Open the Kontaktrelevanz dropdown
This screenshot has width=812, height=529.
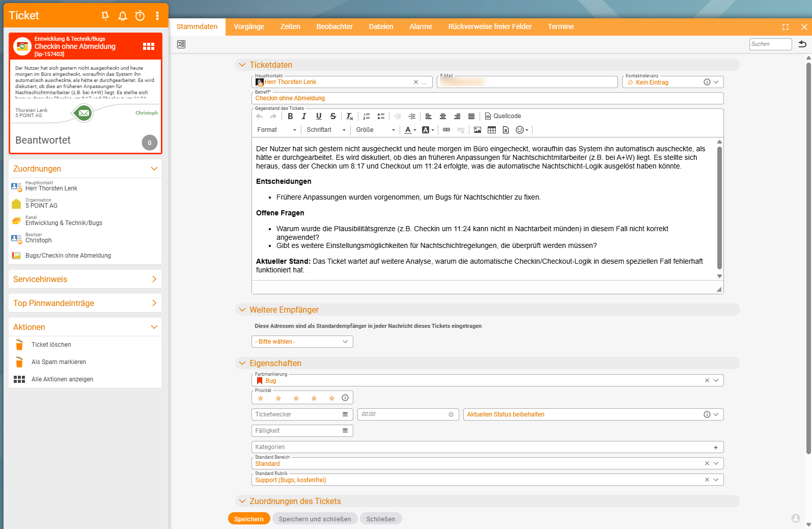716,82
